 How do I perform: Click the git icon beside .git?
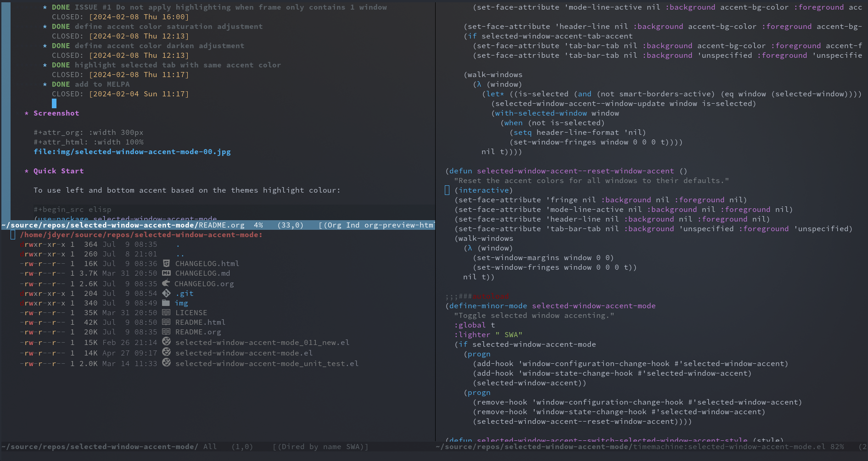point(166,293)
